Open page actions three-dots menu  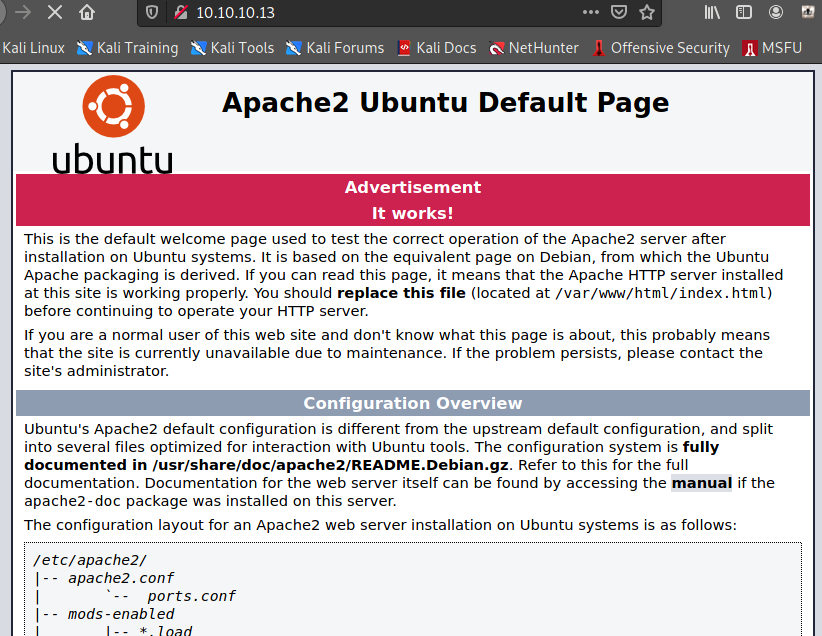click(591, 12)
